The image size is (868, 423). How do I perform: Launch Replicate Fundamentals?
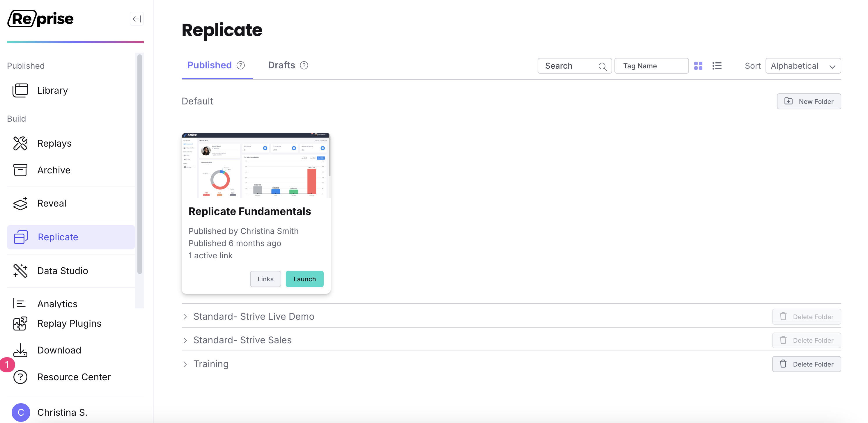(304, 279)
